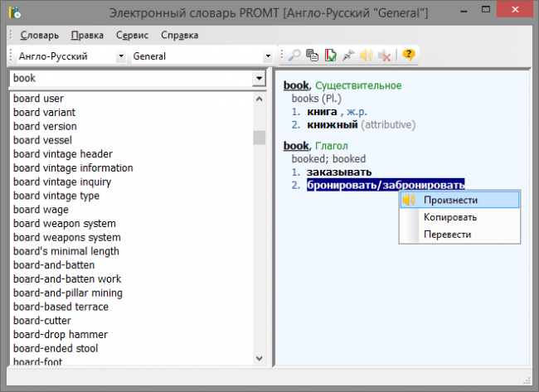Open help via the question mark icon

[x=408, y=56]
